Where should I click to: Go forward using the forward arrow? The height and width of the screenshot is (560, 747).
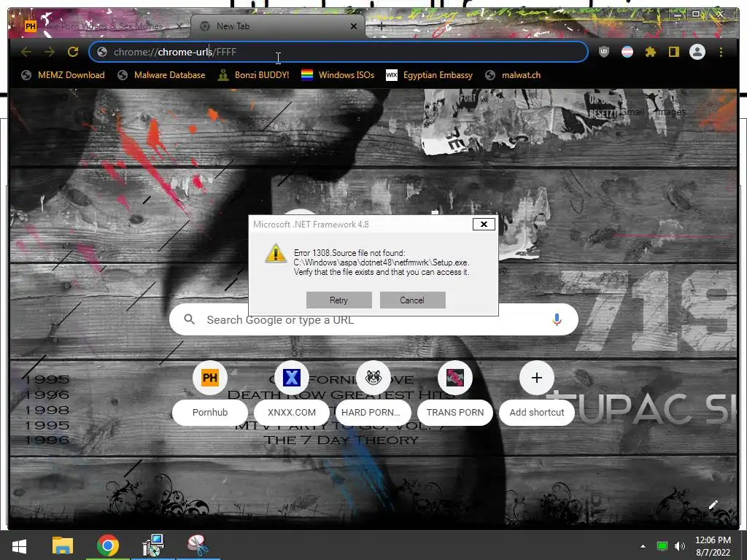click(x=50, y=52)
